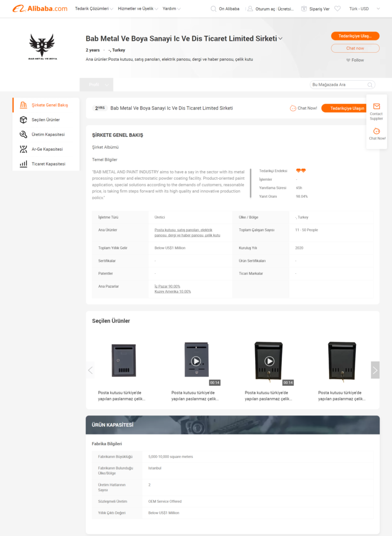Viewport: 392px width, 536px height.
Task: Click Şirket Albümü text
Action: click(x=105, y=147)
